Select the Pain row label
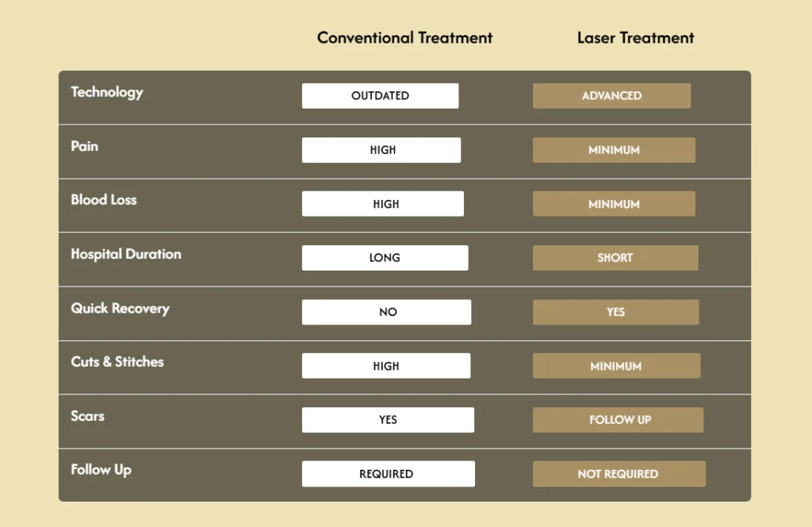 point(85,146)
